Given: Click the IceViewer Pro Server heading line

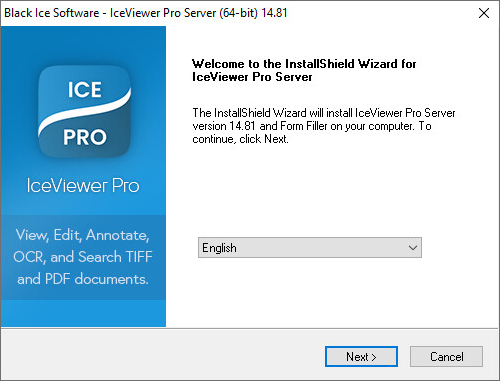Looking at the screenshot, I should 252,77.
